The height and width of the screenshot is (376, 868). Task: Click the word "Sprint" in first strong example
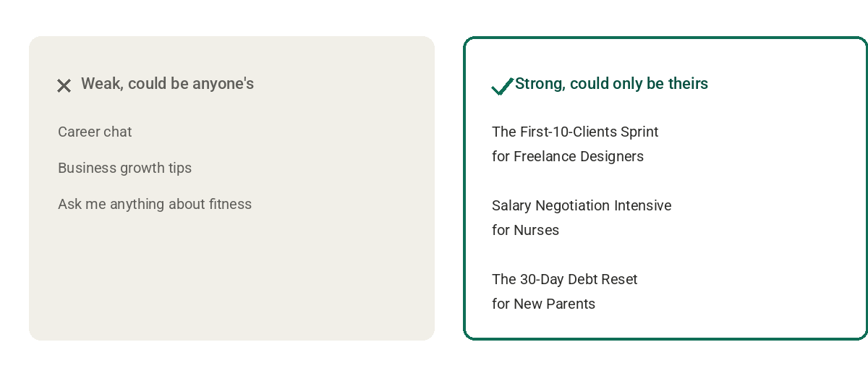(x=639, y=132)
